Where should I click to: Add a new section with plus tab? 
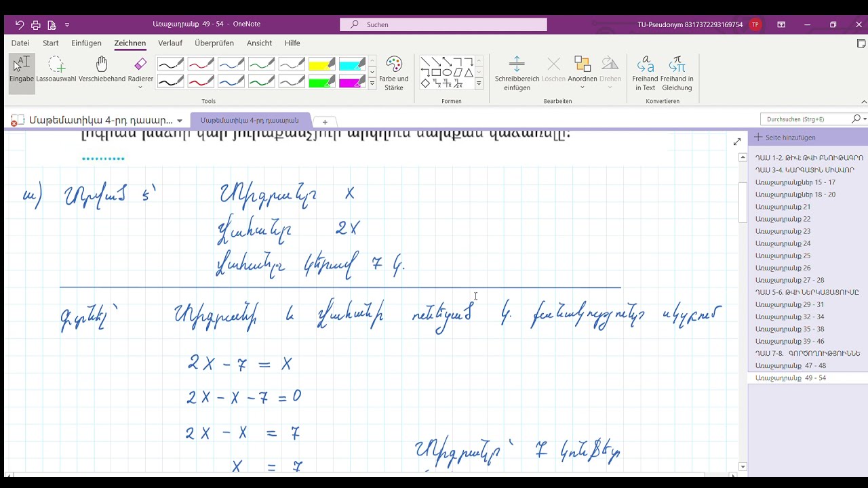[x=325, y=122]
